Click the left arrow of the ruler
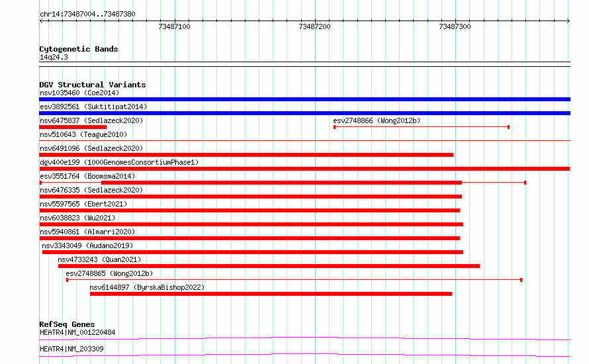 point(41,21)
